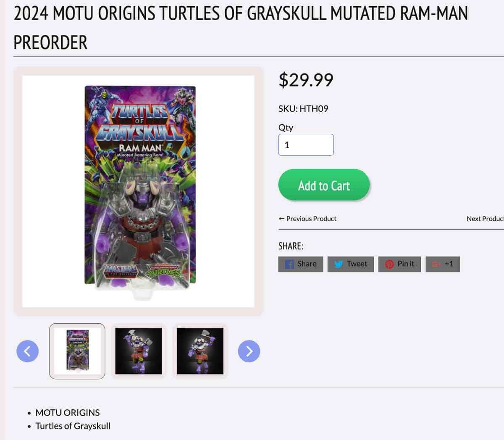
Task: Click the Facebook logo inside the Share button
Action: pos(289,264)
